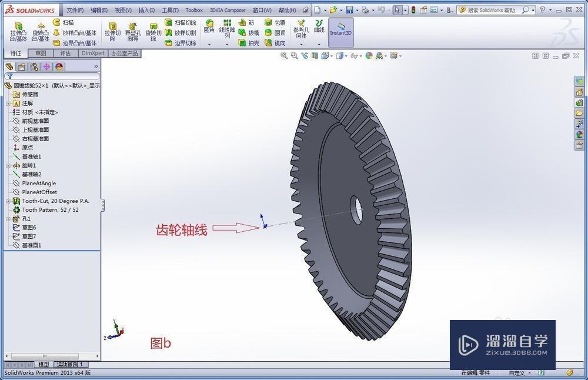Toggle the select cursor tool
The image size is (588, 380).
(397, 10)
